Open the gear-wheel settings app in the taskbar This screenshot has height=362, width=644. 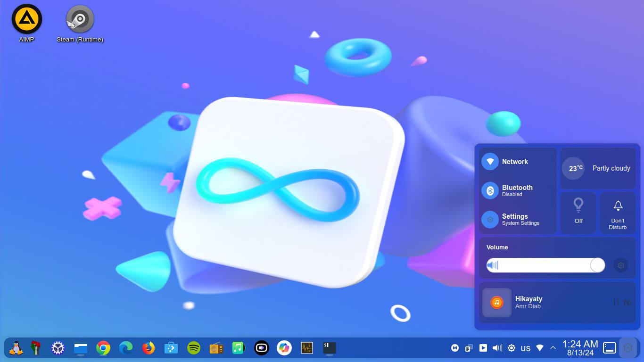58,348
